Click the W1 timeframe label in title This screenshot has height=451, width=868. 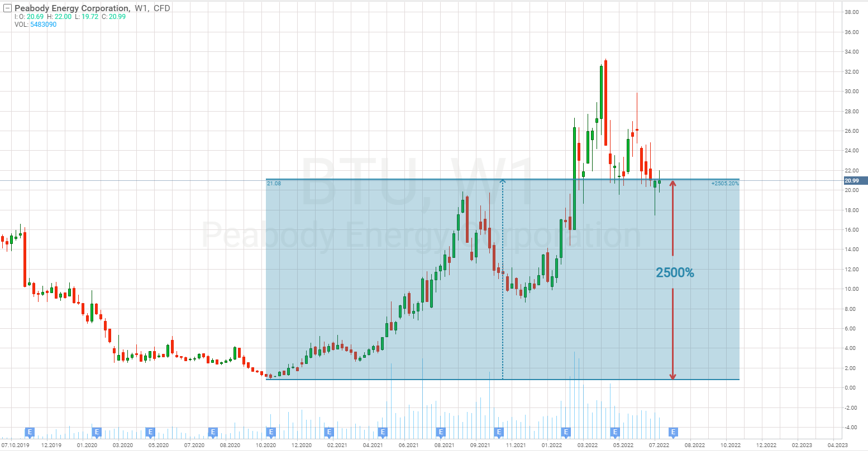pyautogui.click(x=141, y=8)
